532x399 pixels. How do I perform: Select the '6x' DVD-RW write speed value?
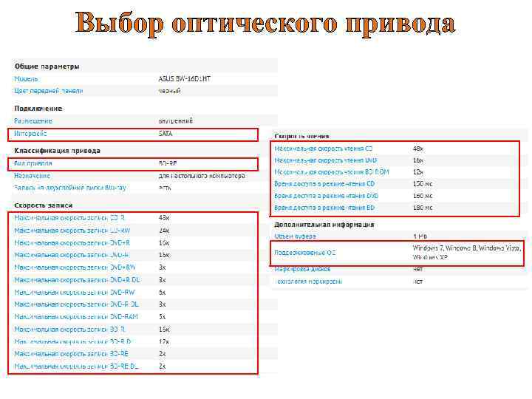(x=162, y=292)
